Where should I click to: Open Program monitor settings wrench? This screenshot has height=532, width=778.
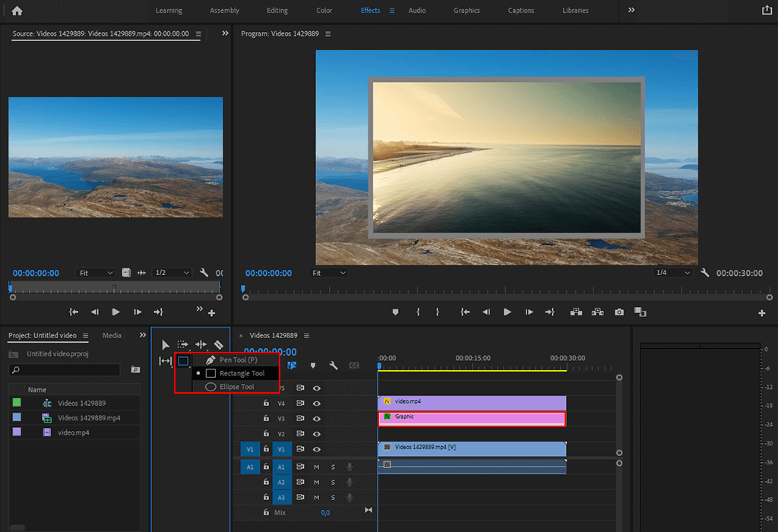pyautogui.click(x=704, y=272)
